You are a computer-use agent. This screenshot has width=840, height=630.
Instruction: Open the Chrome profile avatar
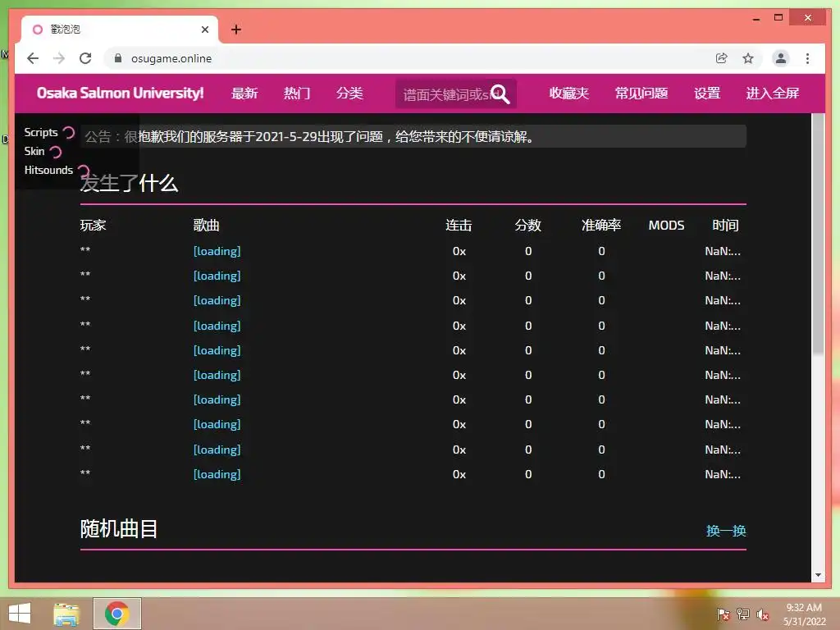tap(781, 58)
